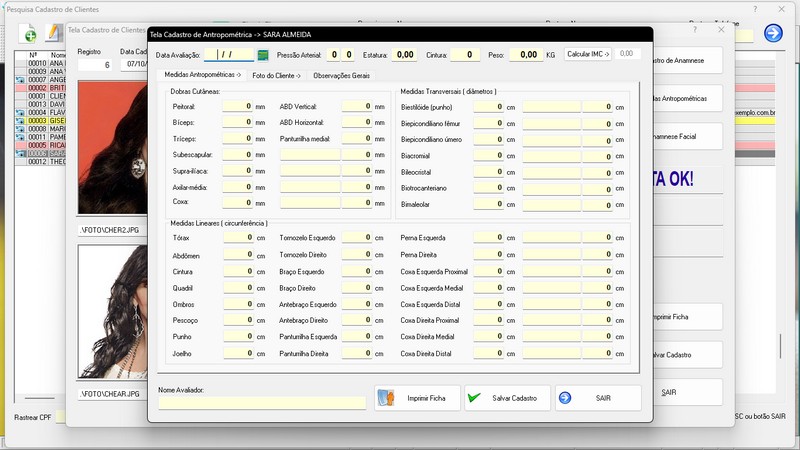Click the Biacromial cm field

[488, 156]
